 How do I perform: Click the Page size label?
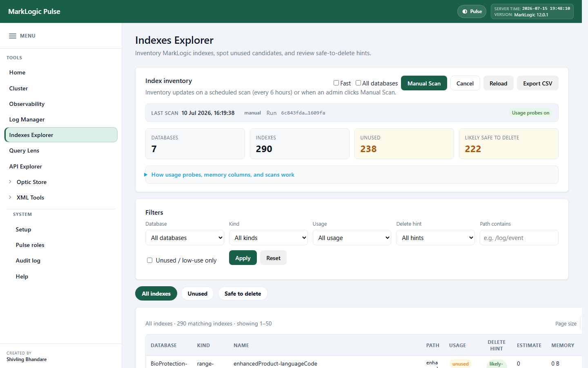[x=566, y=324]
